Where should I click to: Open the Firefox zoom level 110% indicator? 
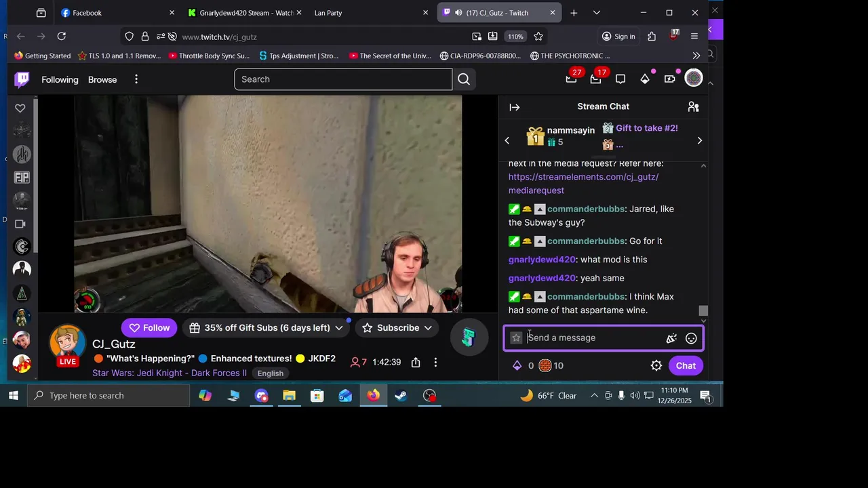click(x=516, y=37)
